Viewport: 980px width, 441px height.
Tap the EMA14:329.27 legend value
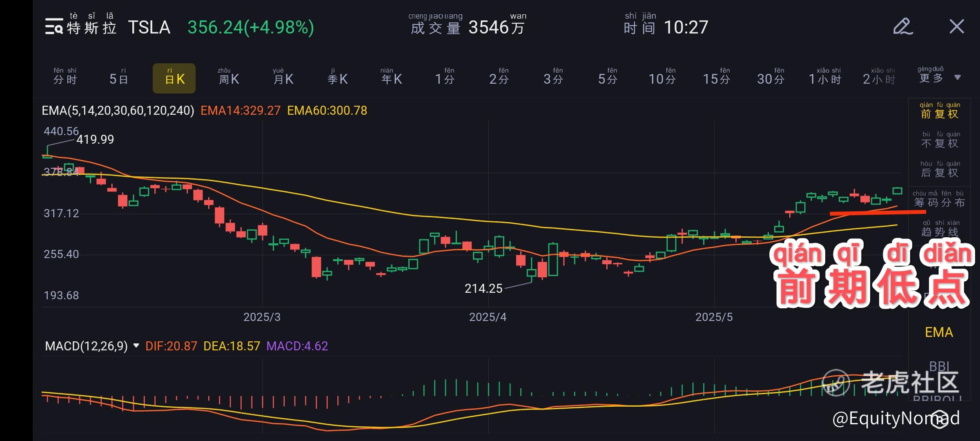tap(241, 111)
